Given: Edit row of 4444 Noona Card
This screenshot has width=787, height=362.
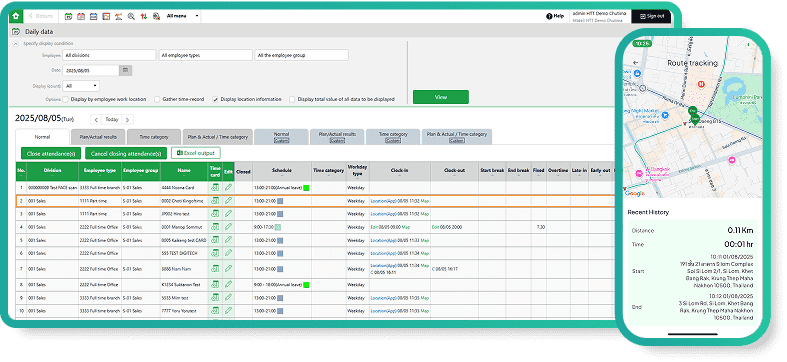Looking at the screenshot, I should (228, 187).
